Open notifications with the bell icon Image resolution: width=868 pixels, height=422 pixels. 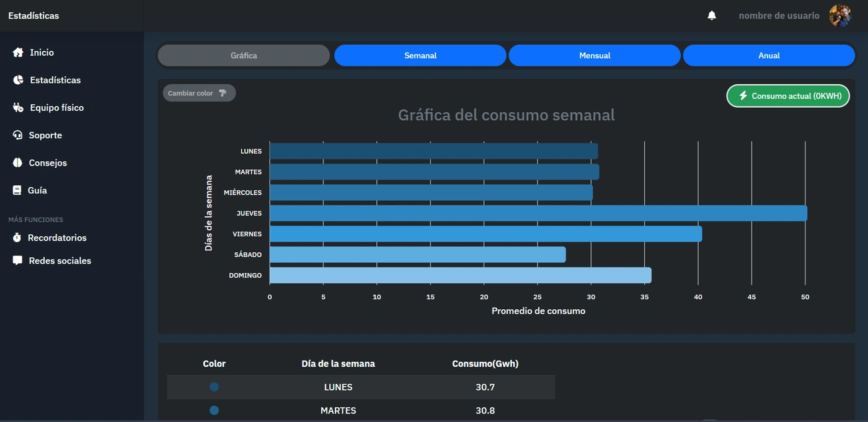(x=712, y=15)
